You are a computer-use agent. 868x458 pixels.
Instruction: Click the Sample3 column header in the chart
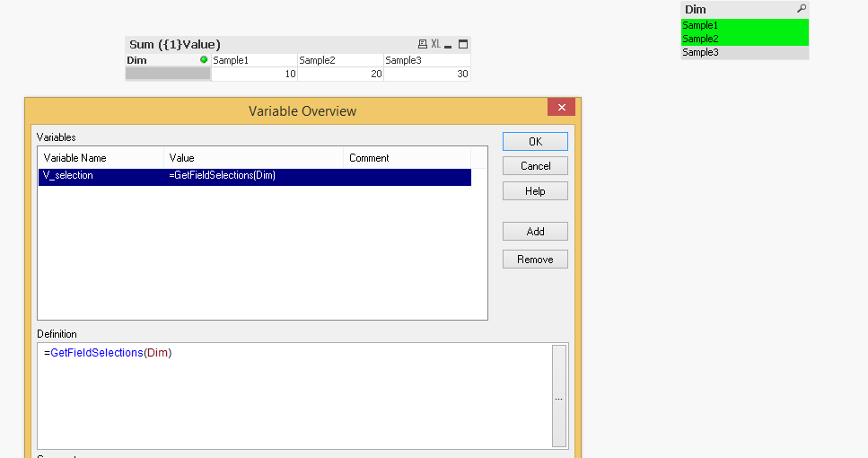[426, 60]
